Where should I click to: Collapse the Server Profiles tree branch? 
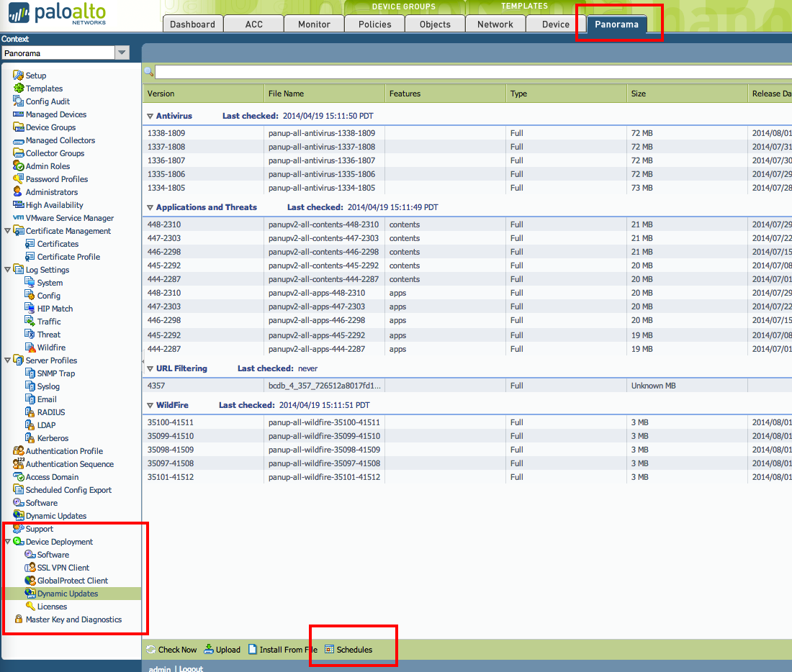point(6,360)
